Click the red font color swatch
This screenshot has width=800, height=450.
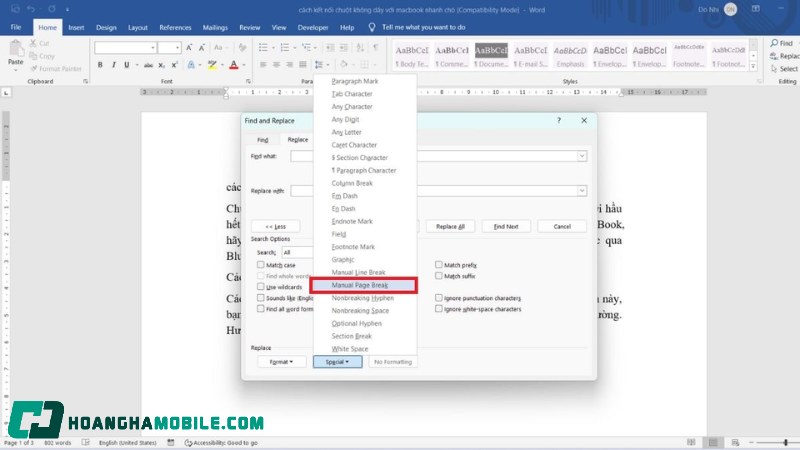click(234, 65)
